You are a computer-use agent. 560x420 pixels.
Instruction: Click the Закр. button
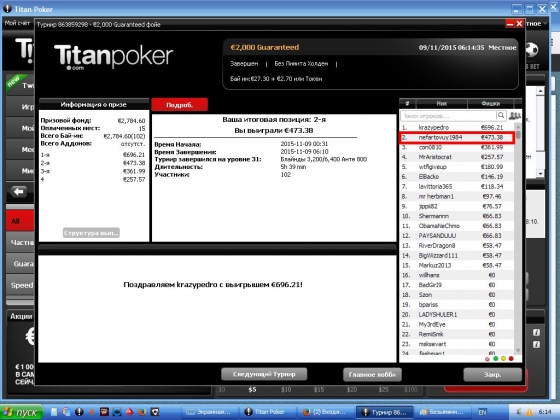pyautogui.click(x=492, y=375)
